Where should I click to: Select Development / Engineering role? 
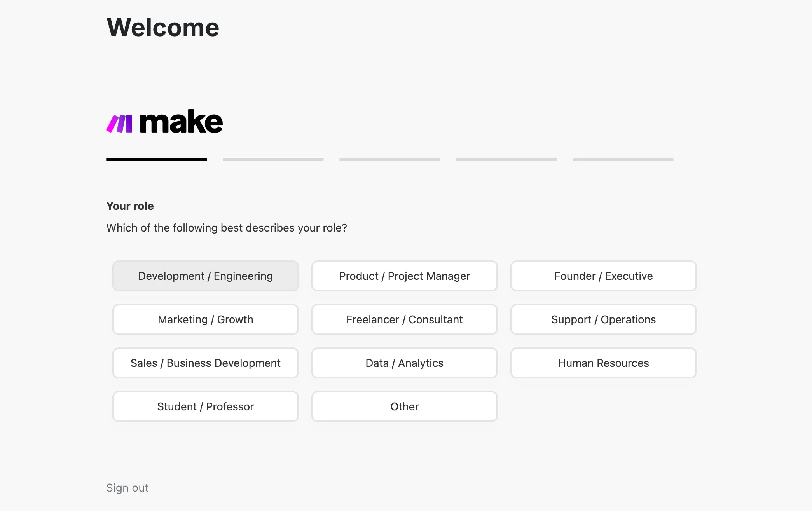click(206, 276)
